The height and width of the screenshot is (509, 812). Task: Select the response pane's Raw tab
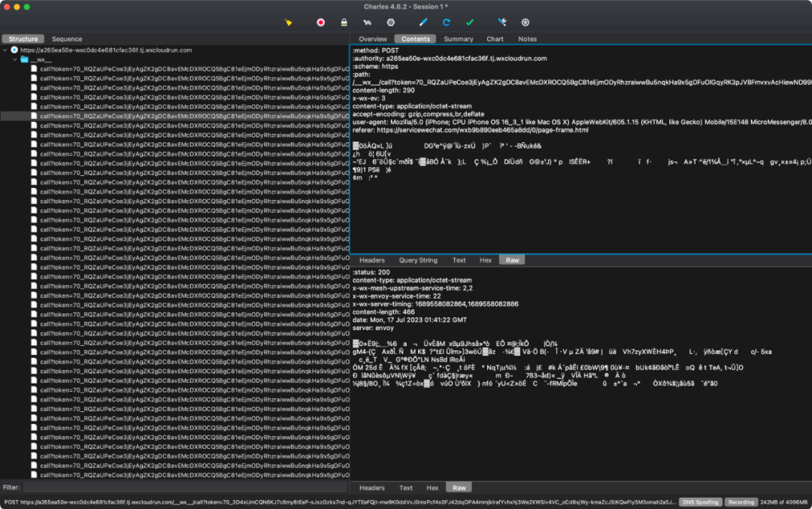click(459, 487)
